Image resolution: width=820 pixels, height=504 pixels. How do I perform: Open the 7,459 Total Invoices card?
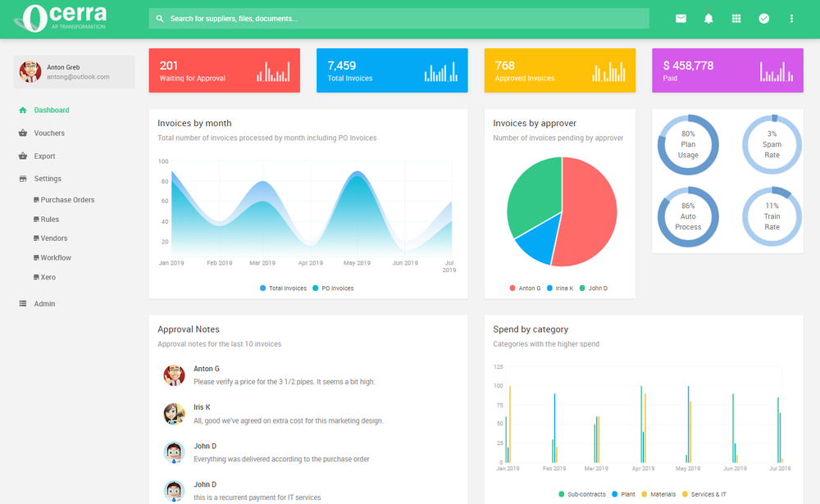pos(392,70)
